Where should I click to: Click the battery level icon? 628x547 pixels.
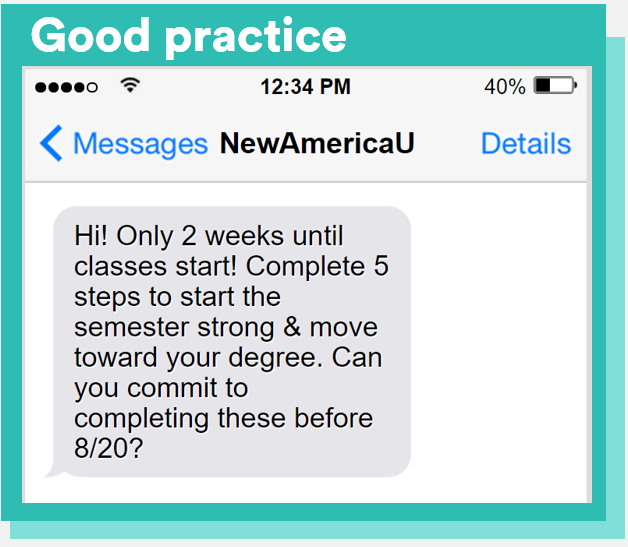(554, 87)
